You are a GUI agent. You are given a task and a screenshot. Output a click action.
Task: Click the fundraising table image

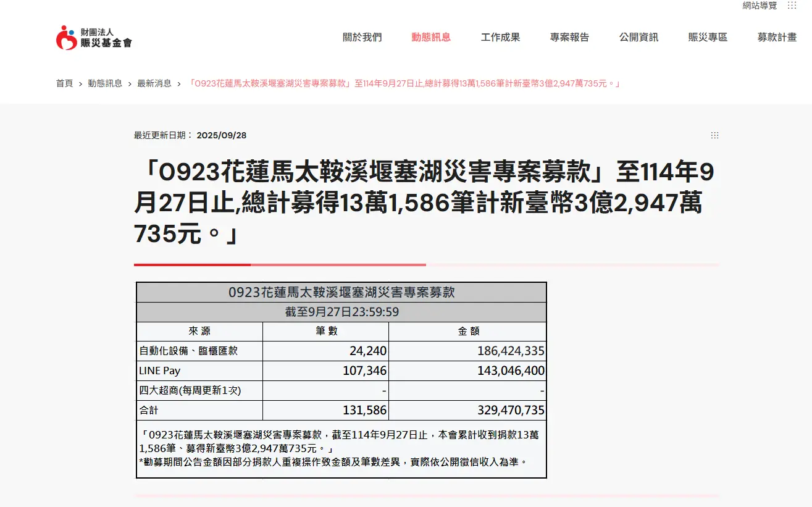[341, 380]
